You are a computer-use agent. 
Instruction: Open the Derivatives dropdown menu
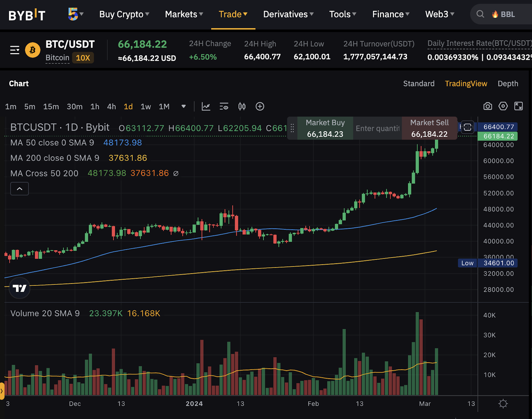pos(288,14)
